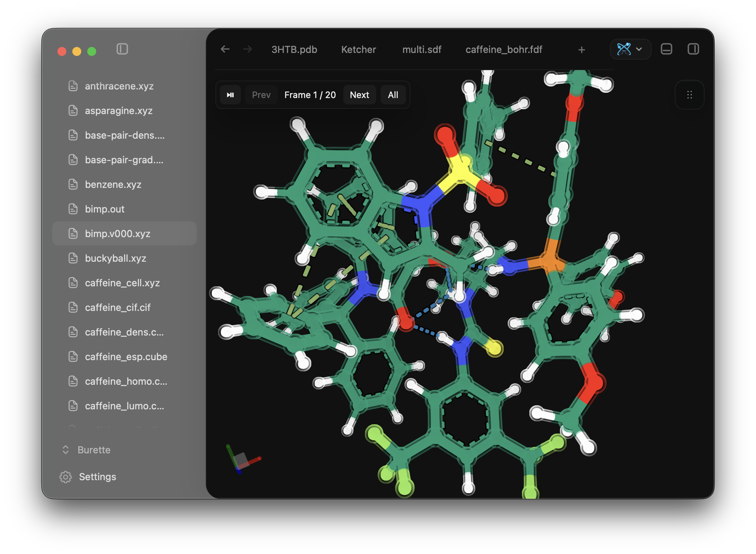This screenshot has width=756, height=554.
Task: Click file icon beside anthracene.xyz
Action: [73, 86]
